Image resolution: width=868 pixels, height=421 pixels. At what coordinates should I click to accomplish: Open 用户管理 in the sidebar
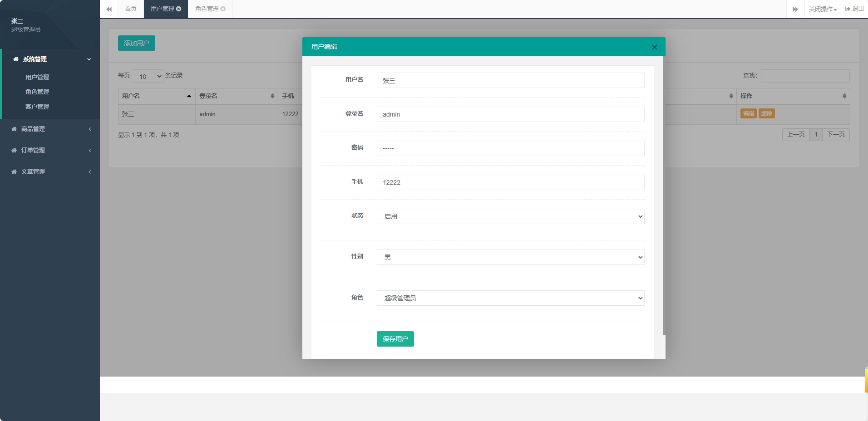pos(37,78)
